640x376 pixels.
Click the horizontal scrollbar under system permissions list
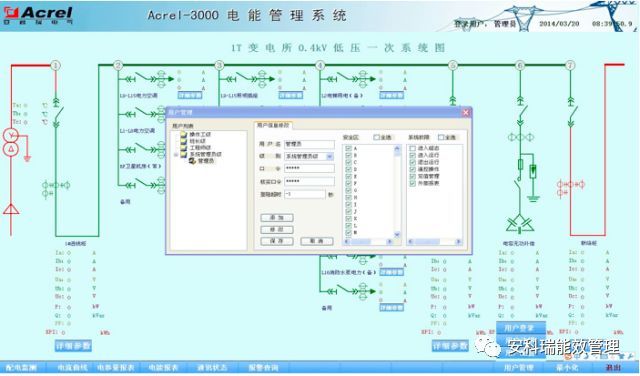[435, 242]
